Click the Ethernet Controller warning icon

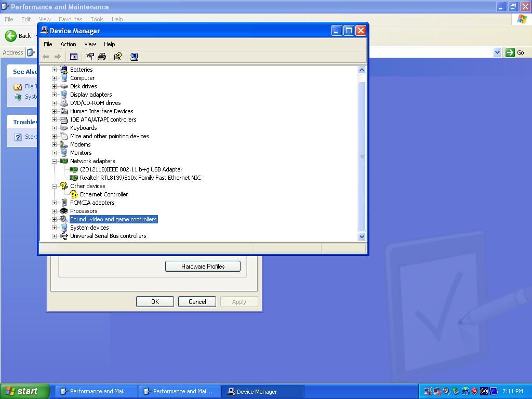pos(74,194)
